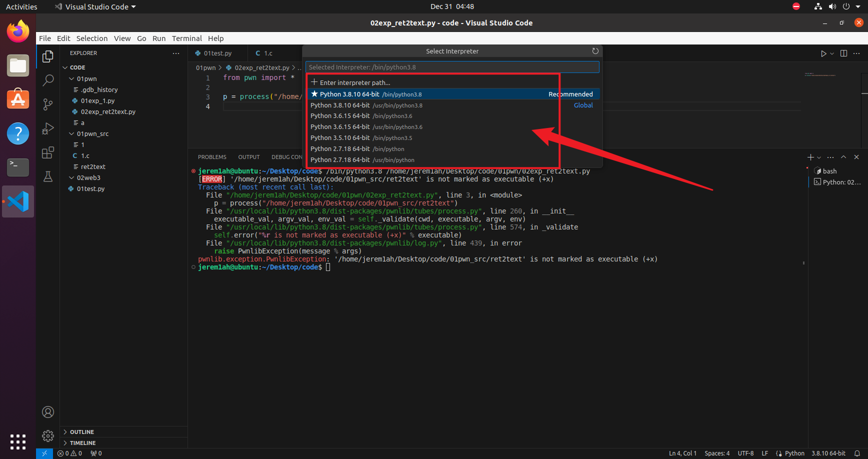The image size is (868, 459).
Task: Open the Files app from the dock
Action: coord(18,65)
